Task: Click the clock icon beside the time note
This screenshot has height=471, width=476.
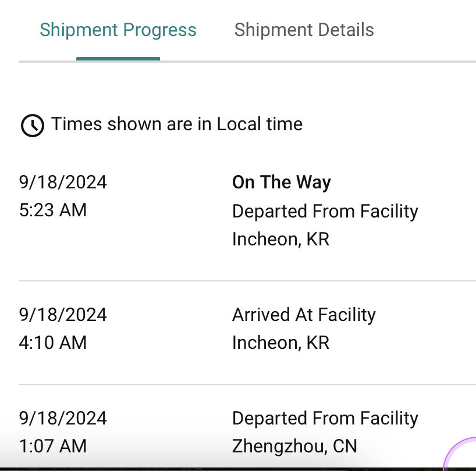Action: click(x=32, y=125)
